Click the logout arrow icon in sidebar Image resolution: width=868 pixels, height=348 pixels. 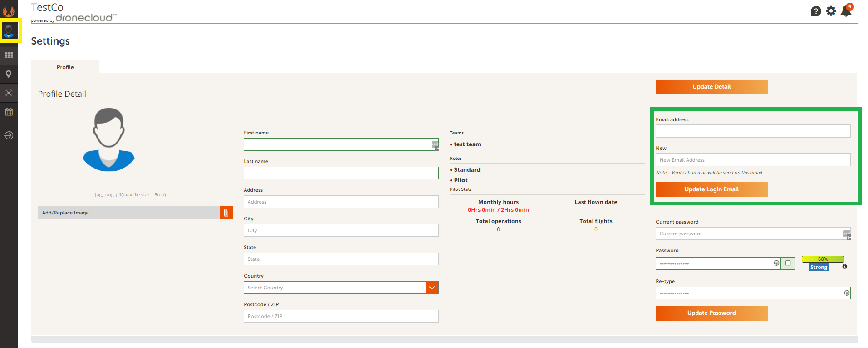(x=9, y=135)
